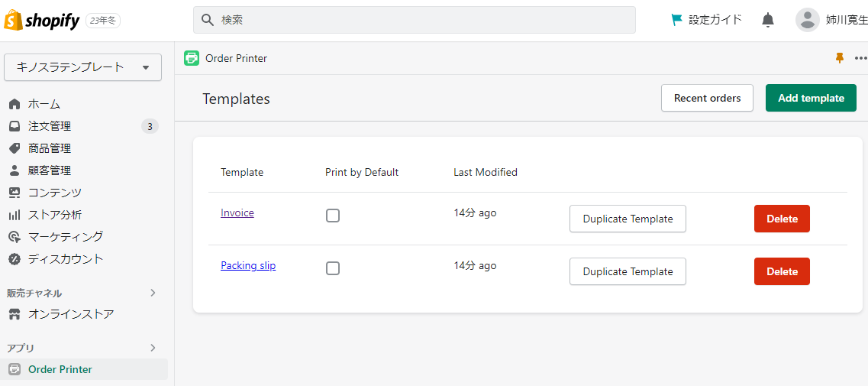The height and width of the screenshot is (386, 868).
Task: Open the three-dot app menu
Action: (861, 57)
